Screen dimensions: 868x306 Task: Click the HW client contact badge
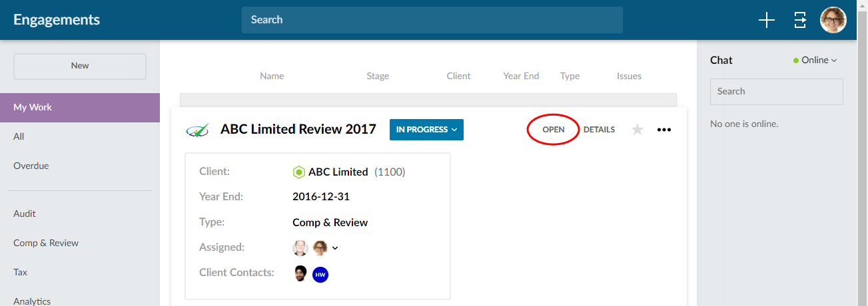[320, 274]
